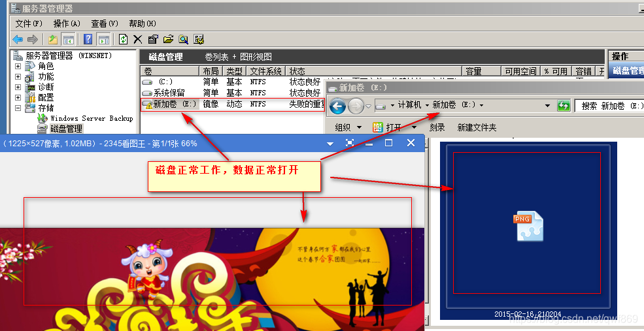Viewport: 644px width, 331px height.
Task: Close the 2345看图王 image viewer window
Action: click(411, 143)
